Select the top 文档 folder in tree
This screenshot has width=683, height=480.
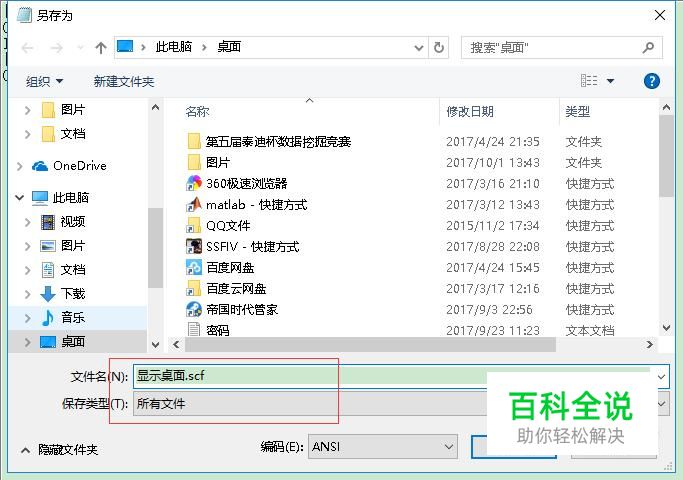tap(73, 134)
